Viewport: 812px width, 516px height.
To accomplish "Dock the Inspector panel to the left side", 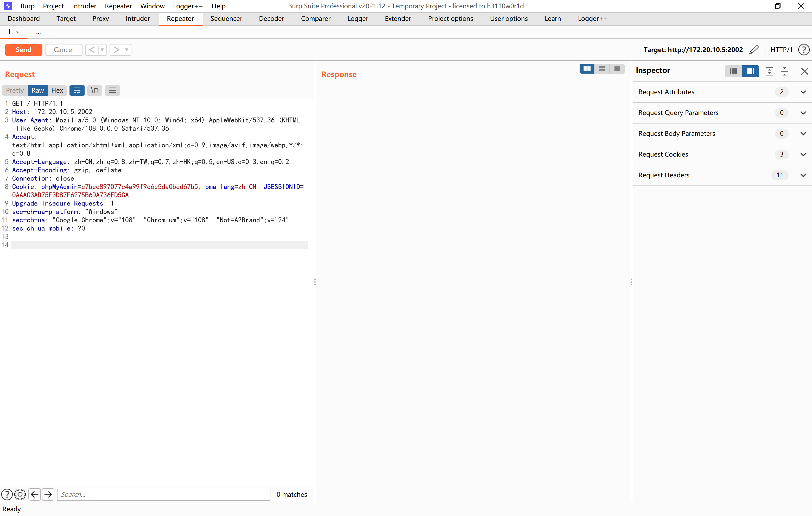I will 733,71.
